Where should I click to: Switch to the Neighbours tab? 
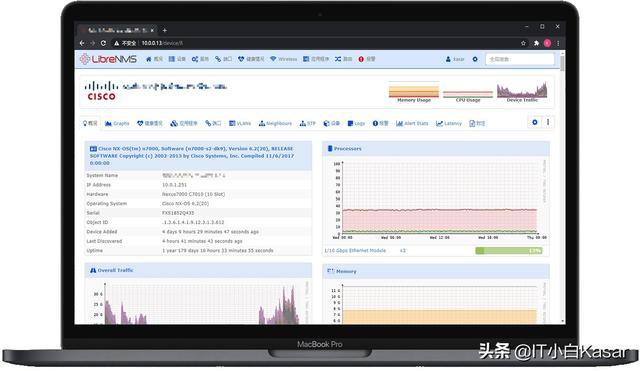(275, 123)
